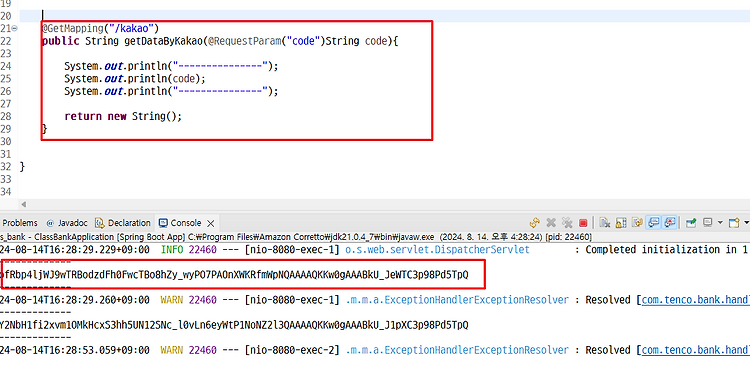Switch to the Declaration tab
The height and width of the screenshot is (376, 750).
pos(123,223)
